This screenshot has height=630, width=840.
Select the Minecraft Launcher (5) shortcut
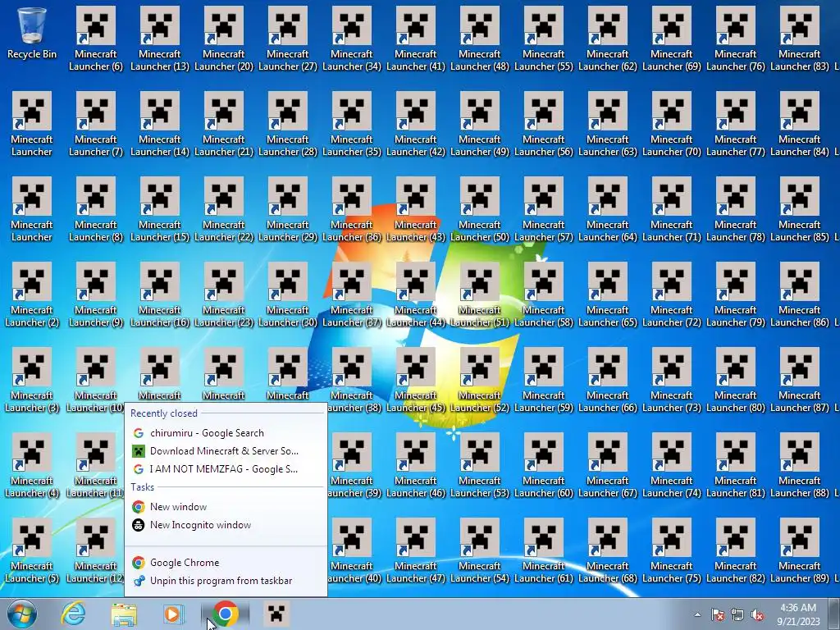[32, 550]
